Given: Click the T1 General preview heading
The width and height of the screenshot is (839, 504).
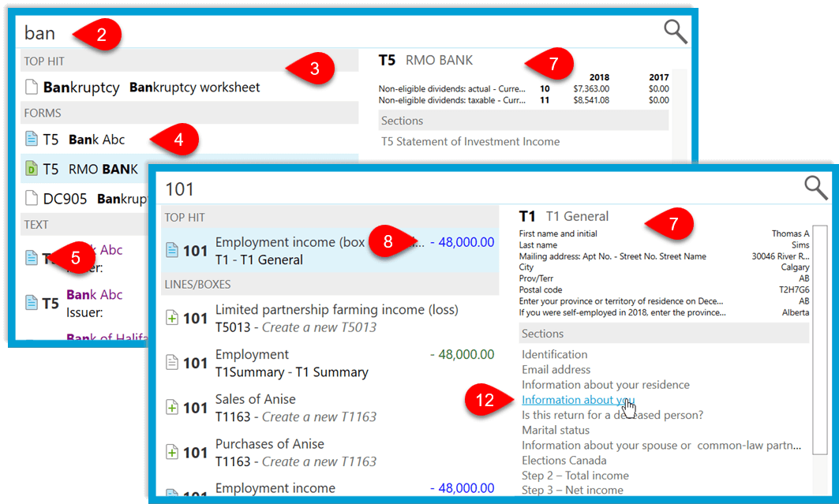Looking at the screenshot, I should point(564,216).
